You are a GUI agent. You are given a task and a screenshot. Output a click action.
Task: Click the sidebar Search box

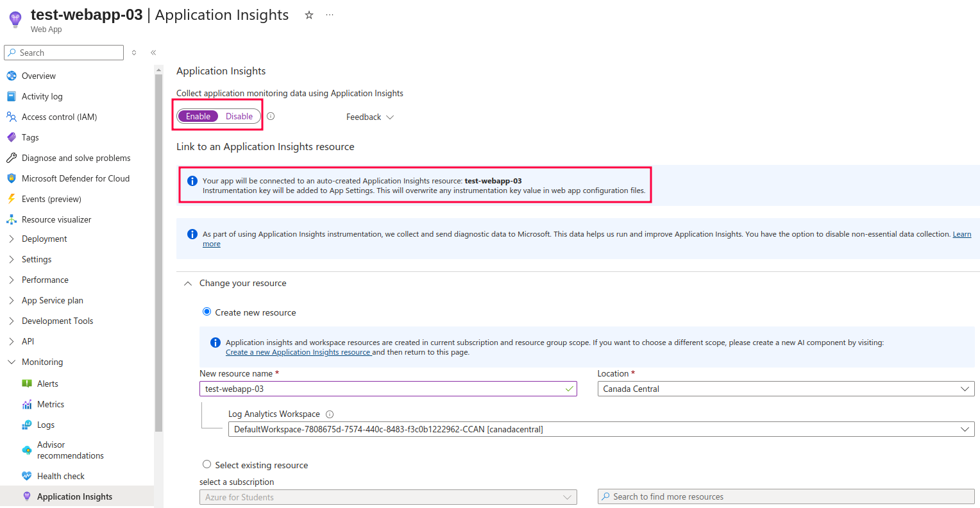pos(63,53)
